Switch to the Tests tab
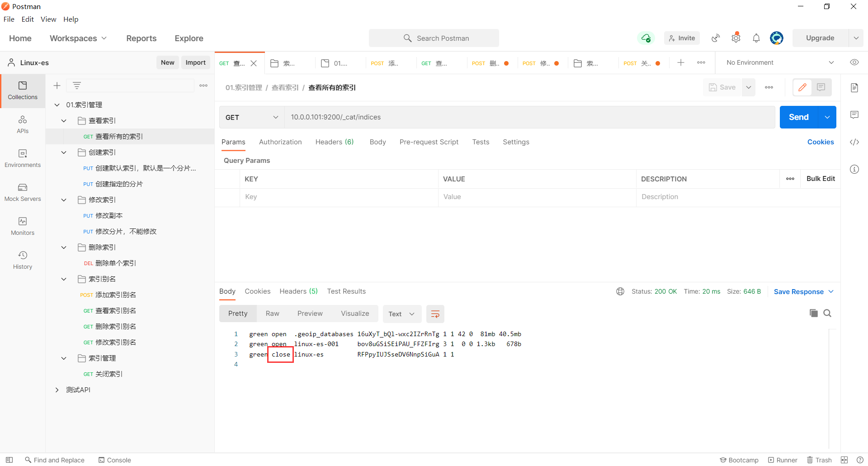 (x=481, y=142)
